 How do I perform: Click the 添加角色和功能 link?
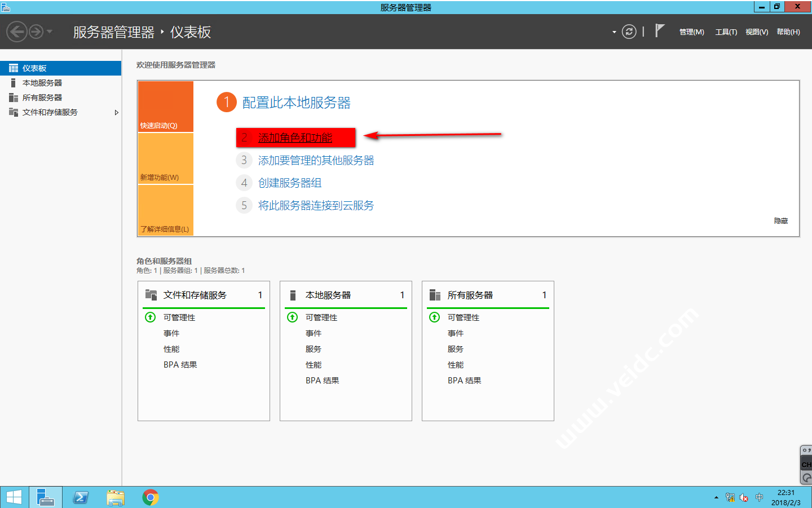[295, 138]
